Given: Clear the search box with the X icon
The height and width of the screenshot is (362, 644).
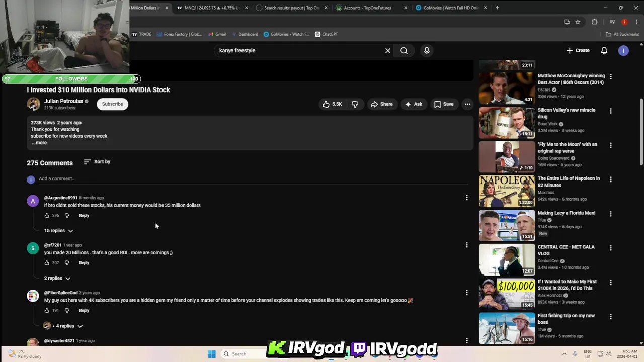Looking at the screenshot, I should [x=388, y=50].
